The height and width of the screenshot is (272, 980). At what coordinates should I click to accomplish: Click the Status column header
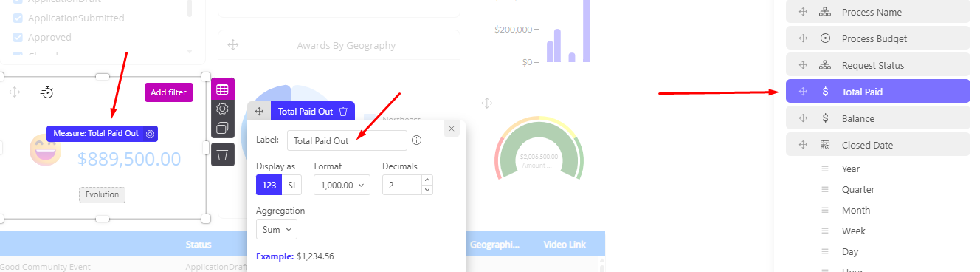pyautogui.click(x=199, y=244)
